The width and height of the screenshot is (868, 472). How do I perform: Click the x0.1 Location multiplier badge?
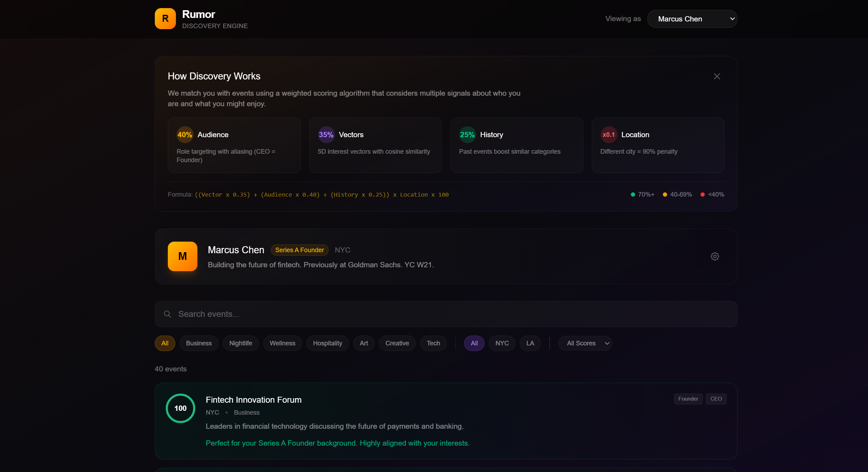608,134
